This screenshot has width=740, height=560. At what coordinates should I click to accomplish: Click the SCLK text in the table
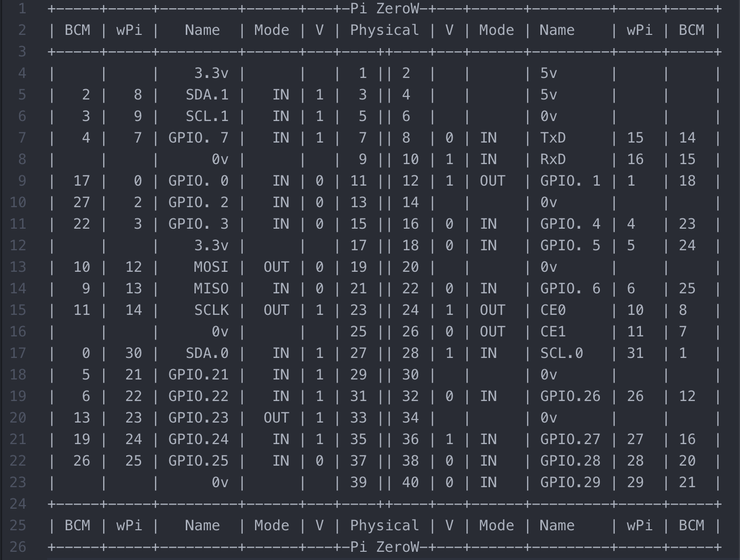[211, 310]
